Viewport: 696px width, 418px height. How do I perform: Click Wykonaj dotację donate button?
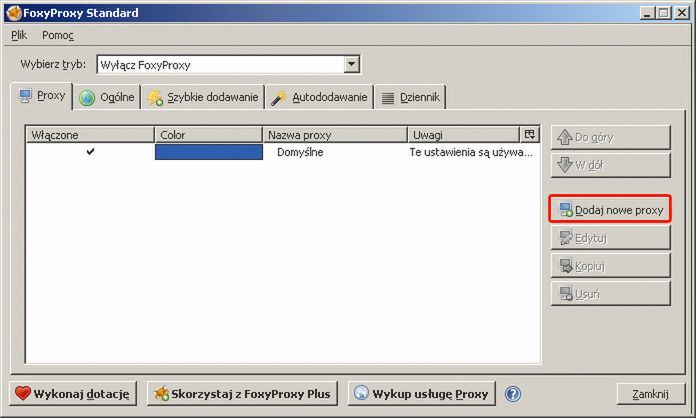(x=73, y=394)
